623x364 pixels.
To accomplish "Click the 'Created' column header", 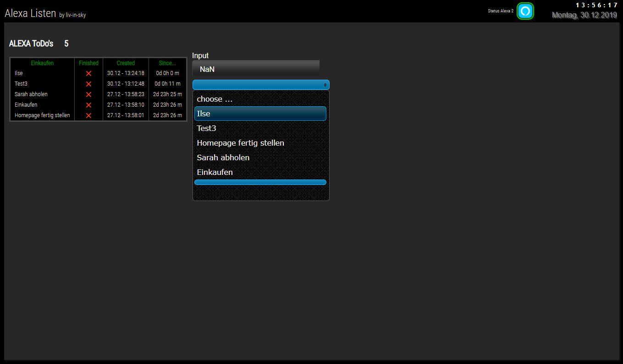I will click(126, 63).
